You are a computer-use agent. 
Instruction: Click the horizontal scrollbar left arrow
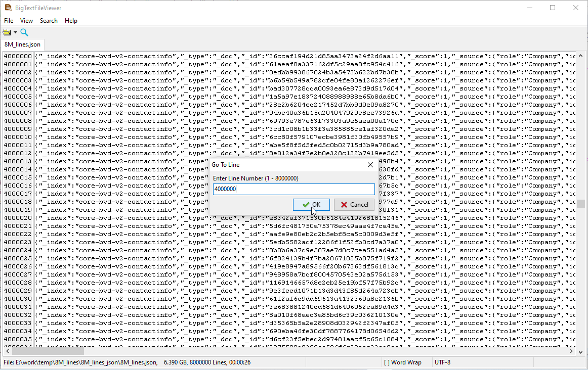pyautogui.click(x=8, y=351)
